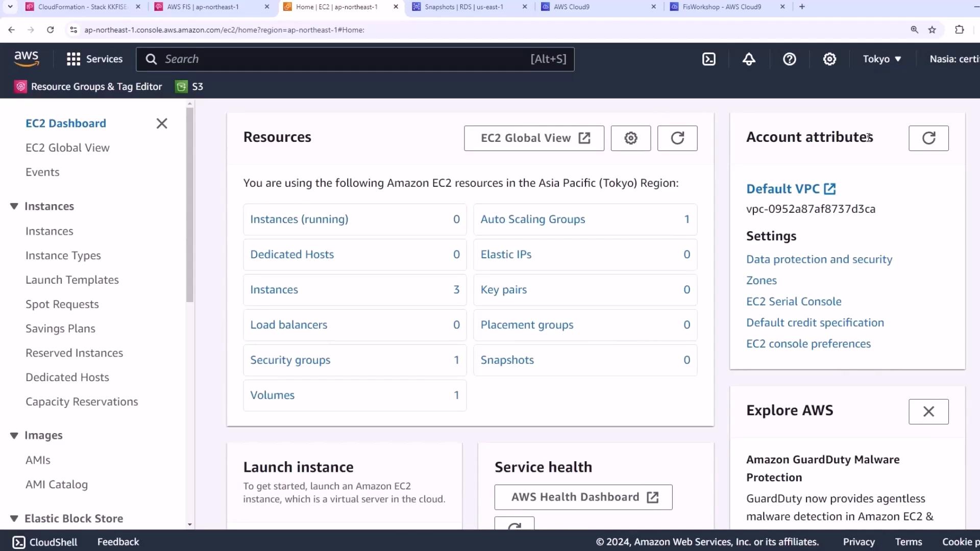Open browser extensions puzzle icon
980x551 pixels.
tap(960, 30)
